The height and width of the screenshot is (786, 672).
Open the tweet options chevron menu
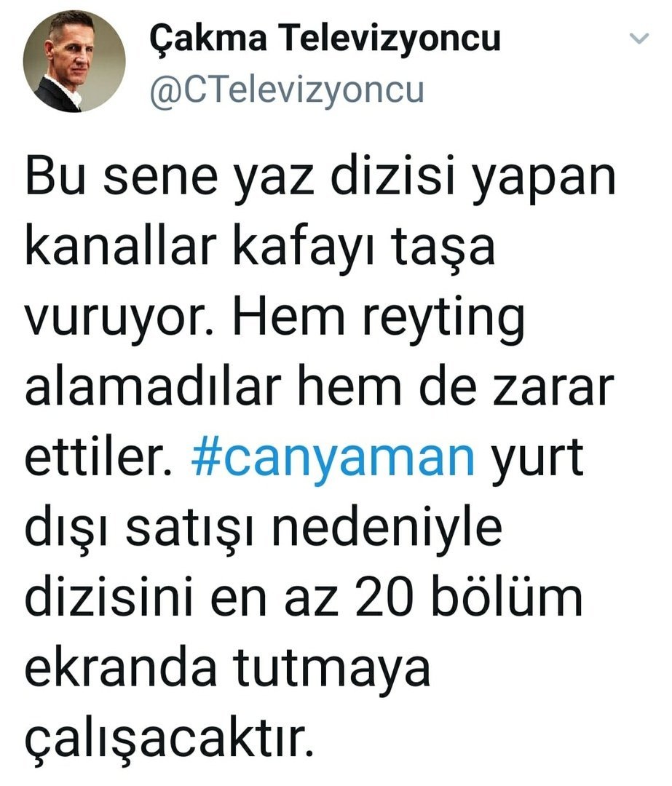click(639, 39)
